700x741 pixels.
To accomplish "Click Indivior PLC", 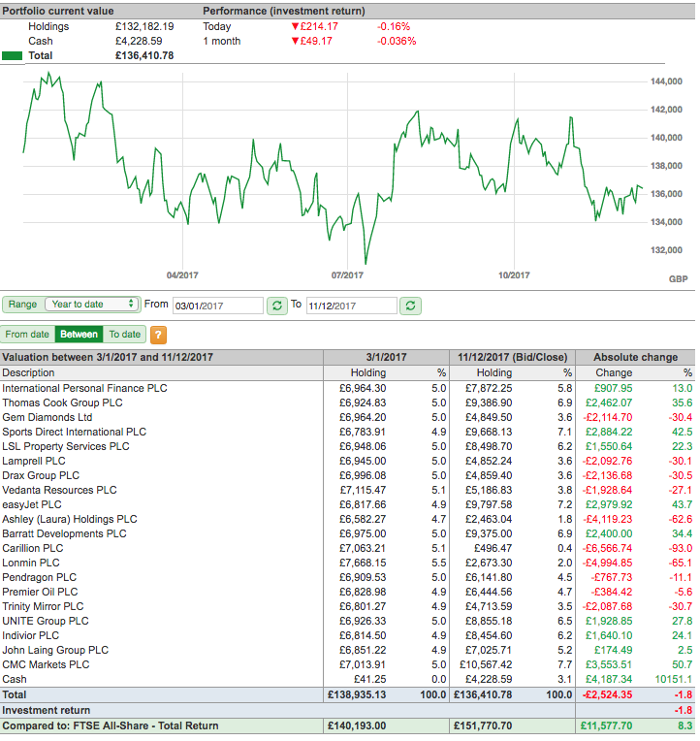I will pyautogui.click(x=31, y=635).
